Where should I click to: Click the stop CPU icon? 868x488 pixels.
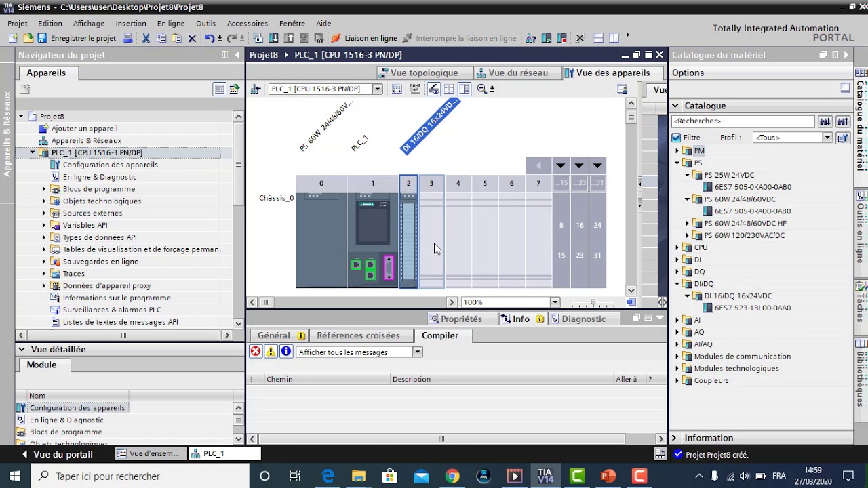pos(561,39)
